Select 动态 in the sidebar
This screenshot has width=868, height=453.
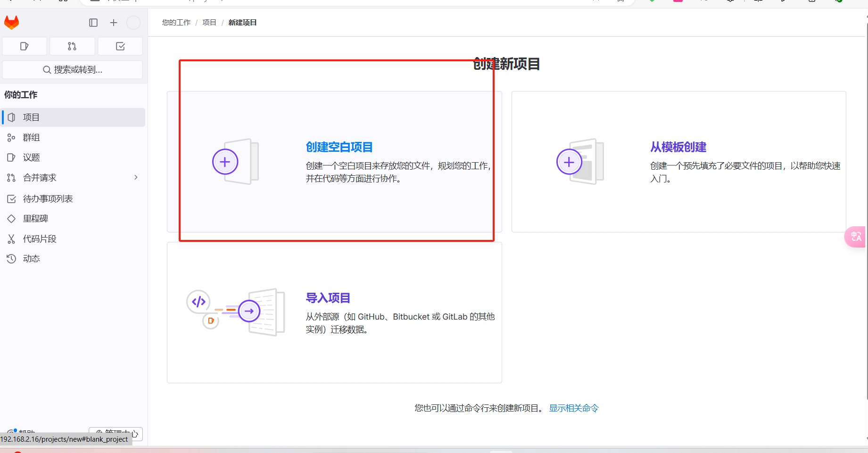[74, 259]
